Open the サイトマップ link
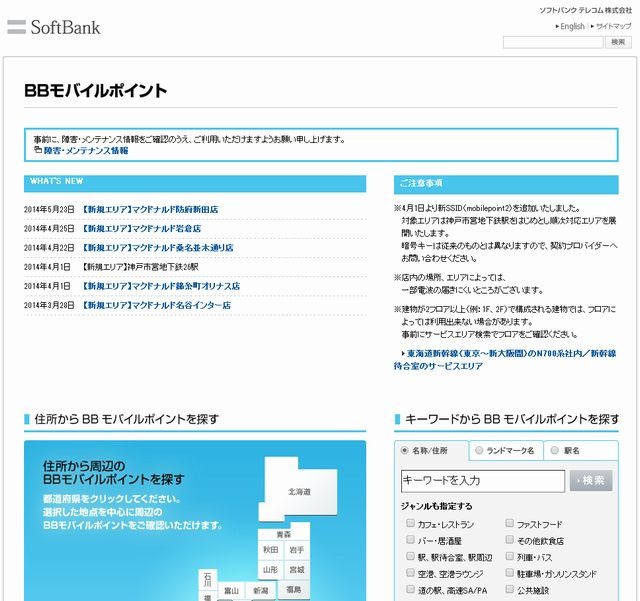This screenshot has height=601, width=640. point(613,26)
